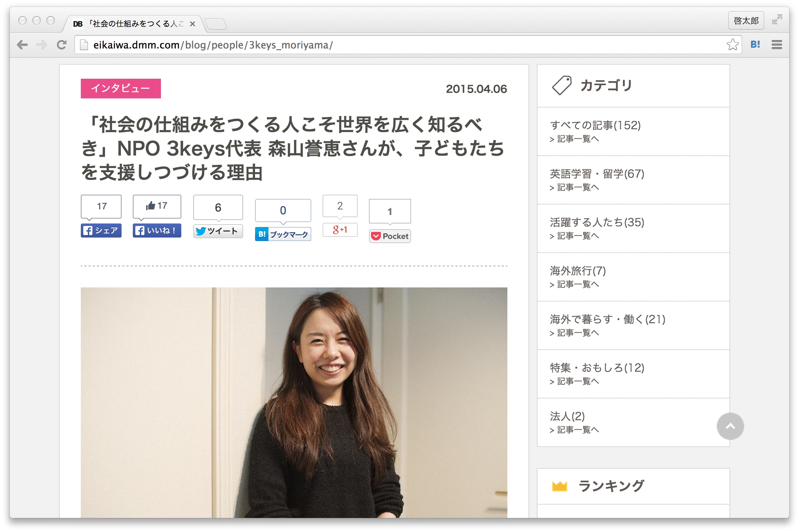
Task: Share the article via Facebook シェア button
Action: pos(101,231)
